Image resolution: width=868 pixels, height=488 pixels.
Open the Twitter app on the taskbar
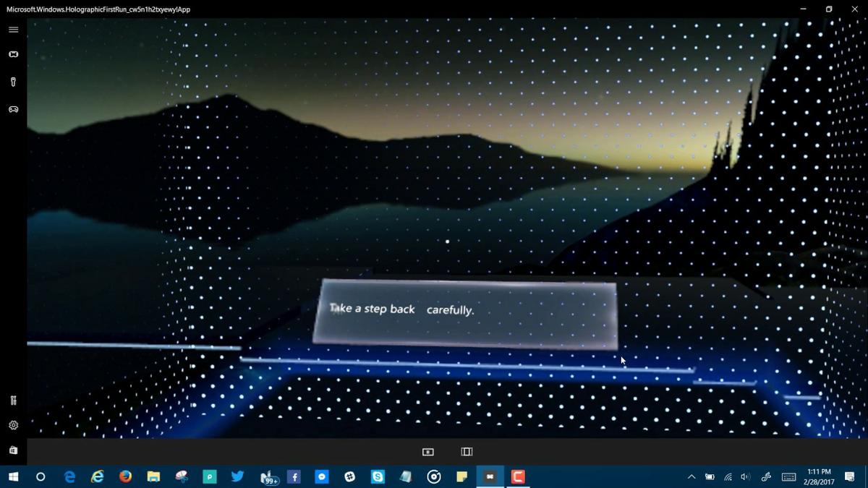(x=237, y=476)
